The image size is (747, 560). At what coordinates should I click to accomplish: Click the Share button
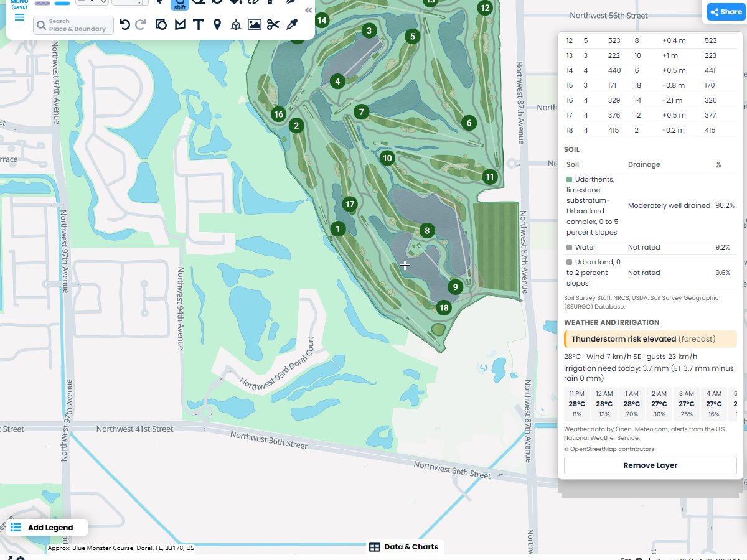pyautogui.click(x=726, y=12)
